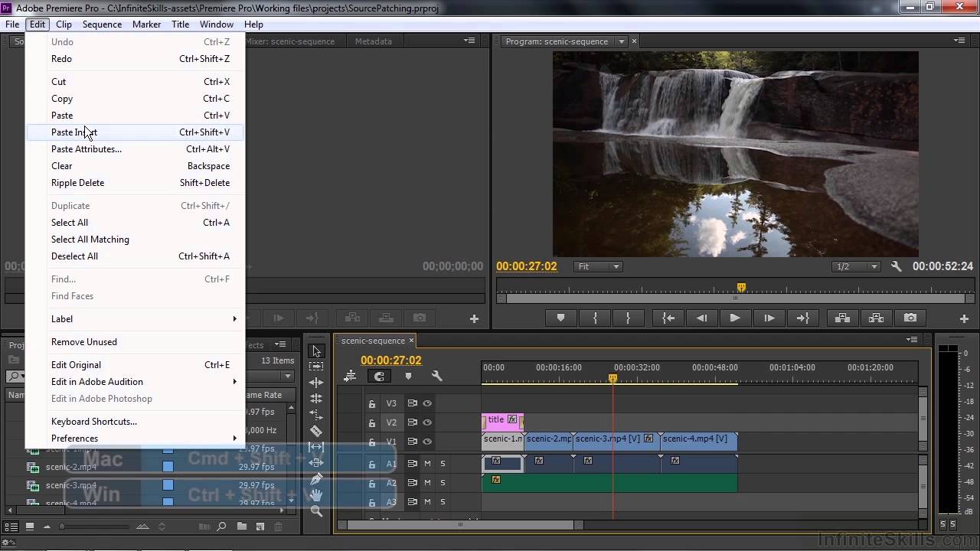Open the 1/2 playback resolution dropdown
Screen dimensions: 980x551
click(x=857, y=266)
